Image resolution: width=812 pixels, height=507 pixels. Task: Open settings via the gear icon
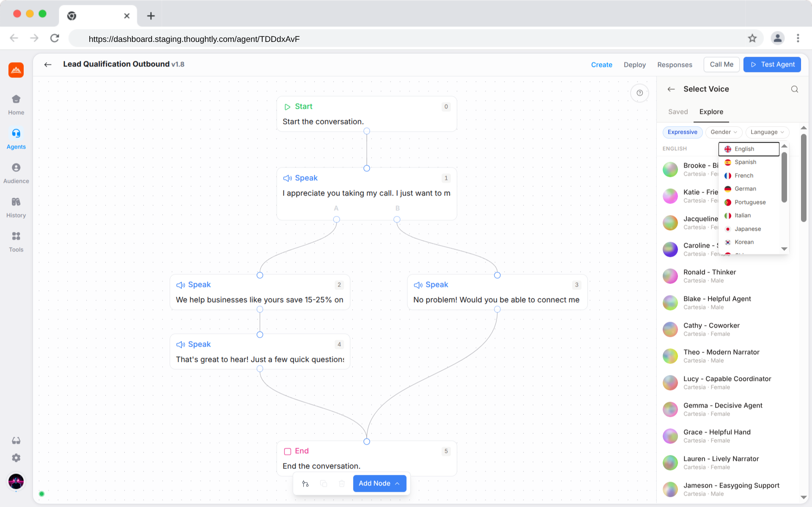16,457
